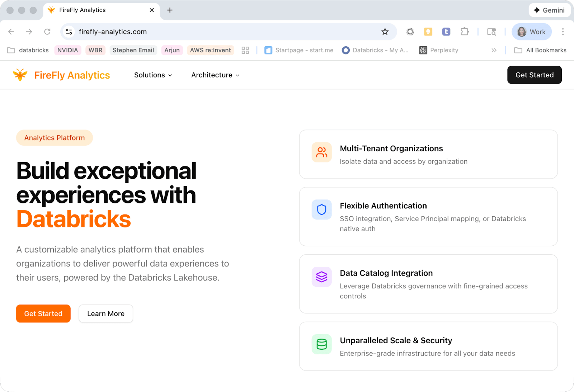View site information icon in address bar
574x392 pixels.
69,32
